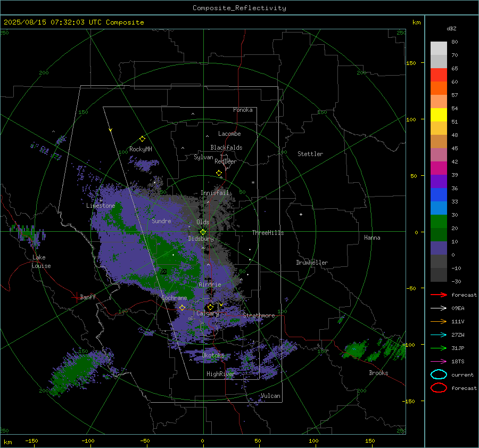Click the Composite_Reflectivity title text
The width and height of the screenshot is (479, 448).
(x=240, y=8)
